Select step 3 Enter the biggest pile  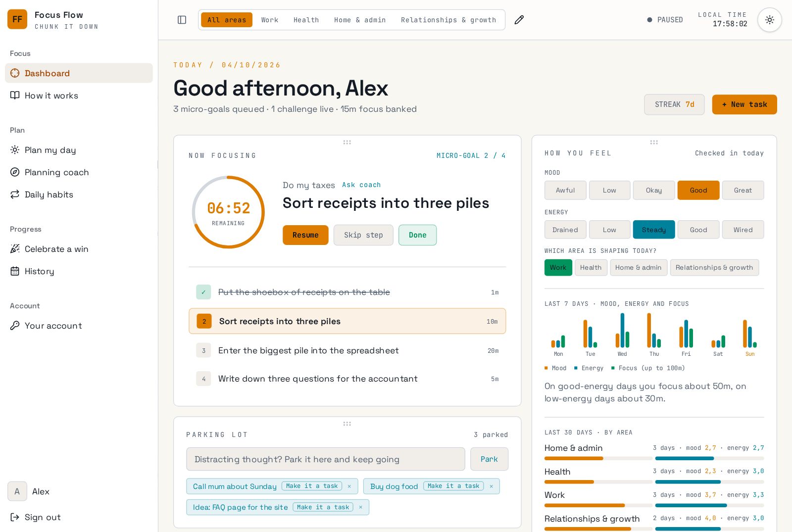point(347,350)
